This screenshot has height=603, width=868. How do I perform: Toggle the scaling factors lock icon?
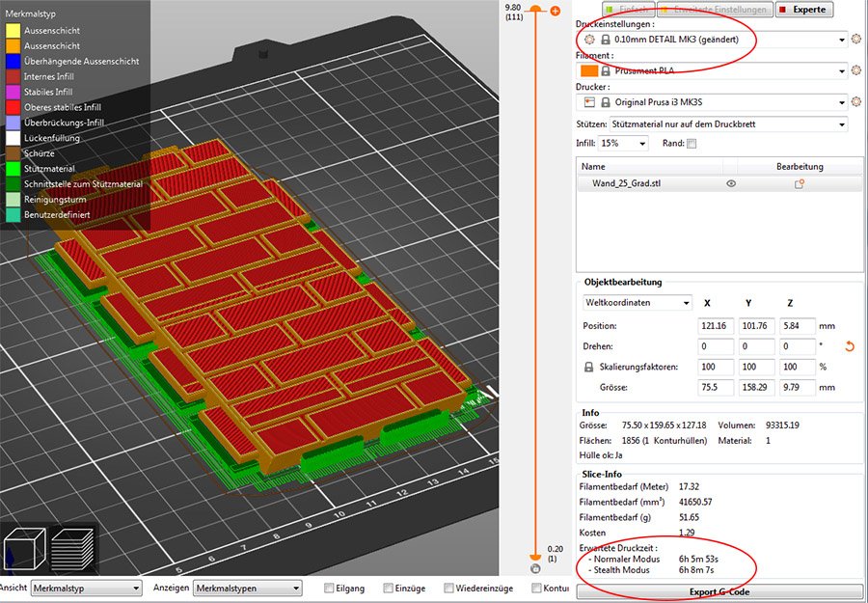click(x=588, y=368)
